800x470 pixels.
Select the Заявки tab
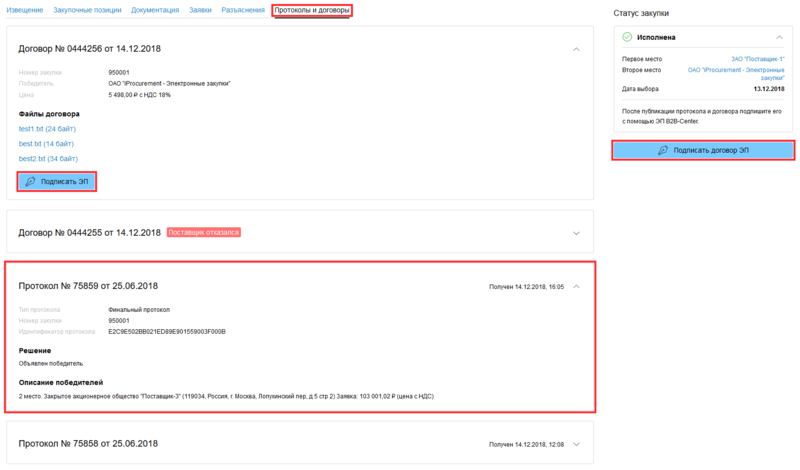pyautogui.click(x=200, y=10)
